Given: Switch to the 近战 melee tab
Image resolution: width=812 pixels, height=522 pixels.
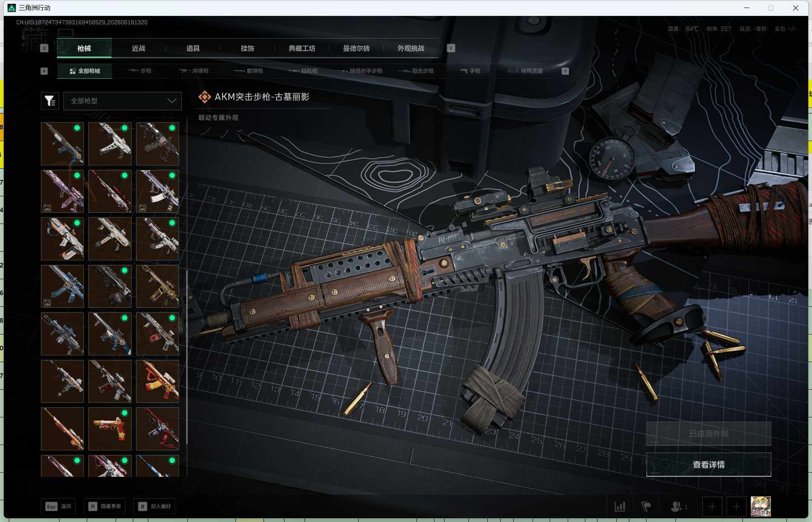Looking at the screenshot, I should 139,48.
